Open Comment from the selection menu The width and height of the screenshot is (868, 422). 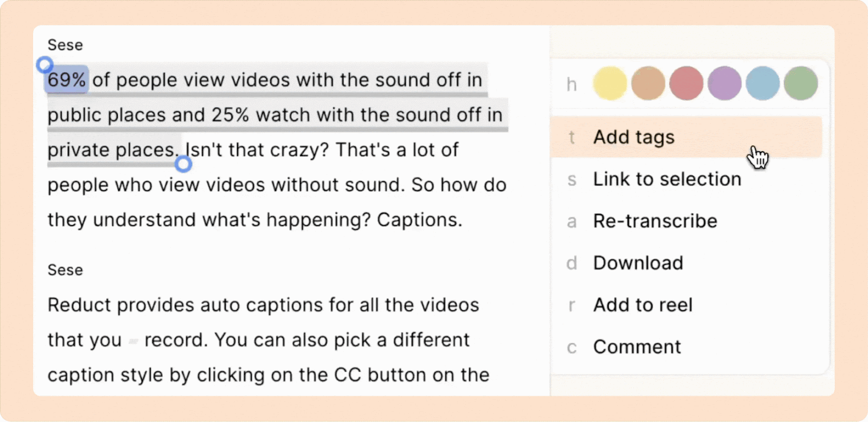[686, 347]
